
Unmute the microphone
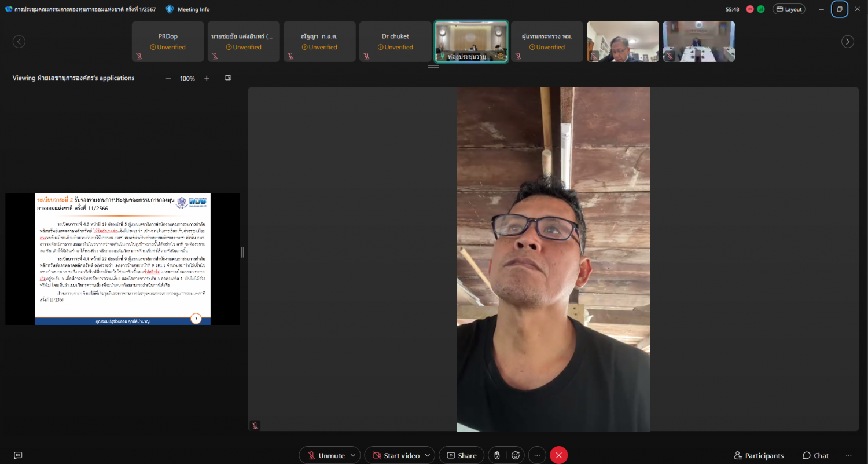pos(325,455)
